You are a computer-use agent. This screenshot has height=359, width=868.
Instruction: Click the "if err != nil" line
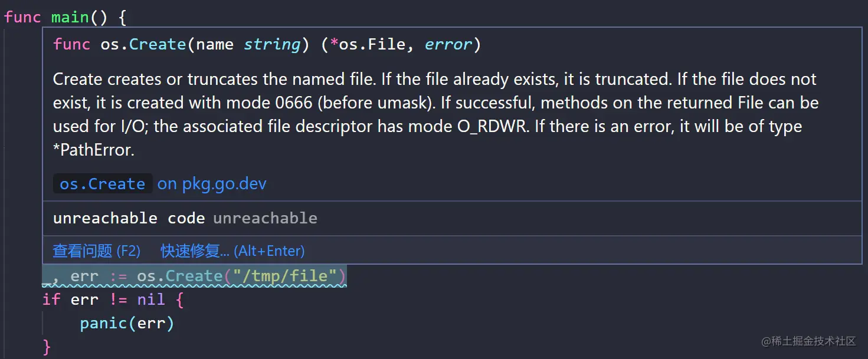113,299
